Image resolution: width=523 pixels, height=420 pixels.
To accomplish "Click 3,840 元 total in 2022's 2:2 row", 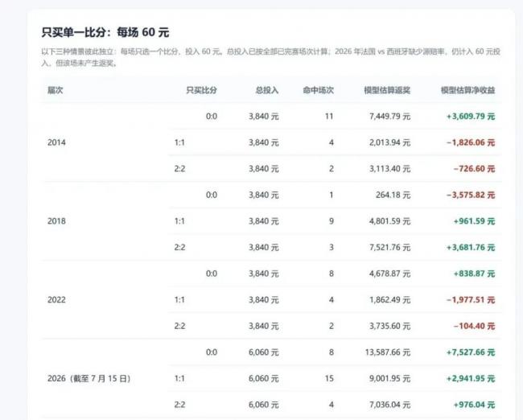I will [x=263, y=326].
